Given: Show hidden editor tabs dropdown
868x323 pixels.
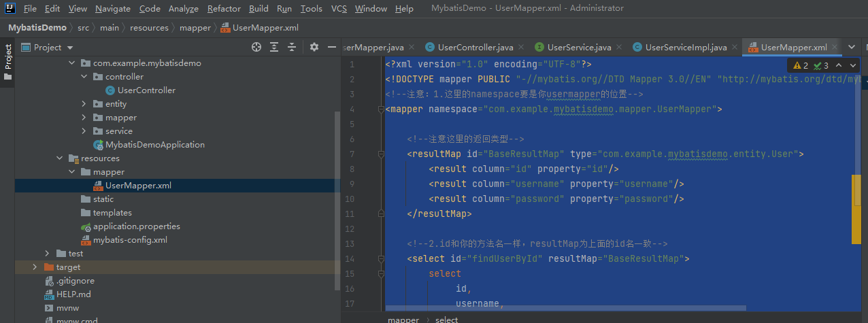Looking at the screenshot, I should [851, 47].
